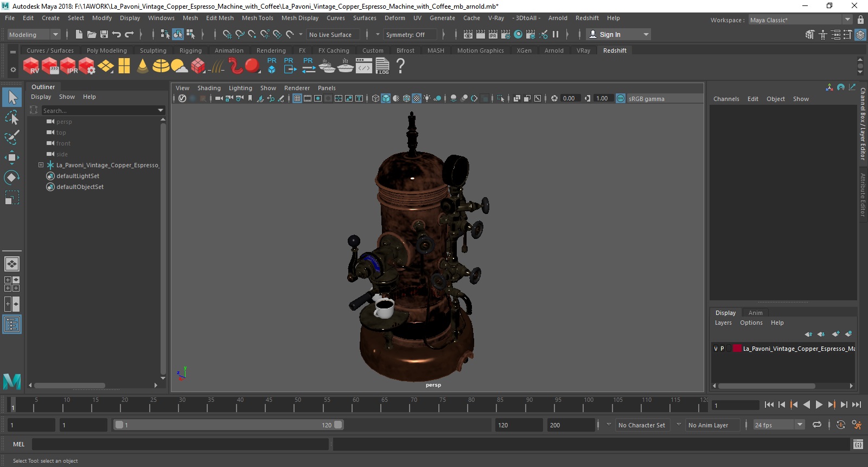Activate the Paint Selection tool

[x=12, y=137]
